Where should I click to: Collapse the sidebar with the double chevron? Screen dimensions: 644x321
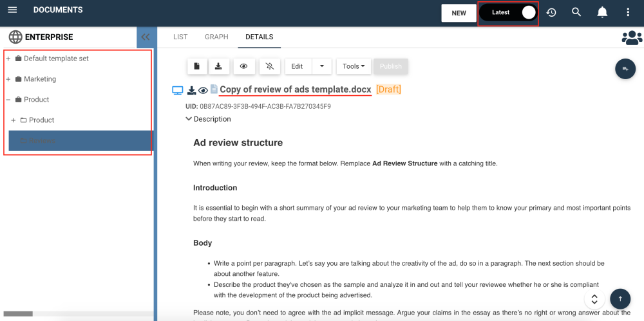tap(146, 37)
